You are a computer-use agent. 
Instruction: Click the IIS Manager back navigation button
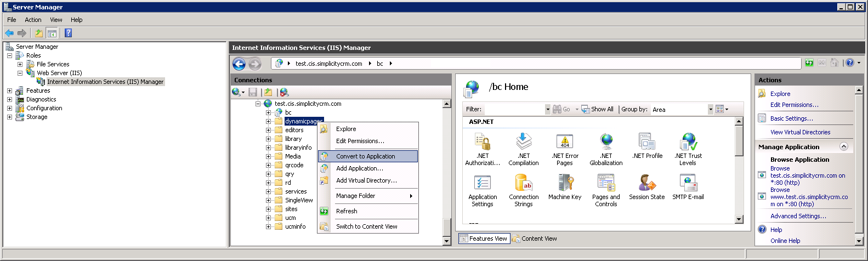pyautogui.click(x=239, y=64)
